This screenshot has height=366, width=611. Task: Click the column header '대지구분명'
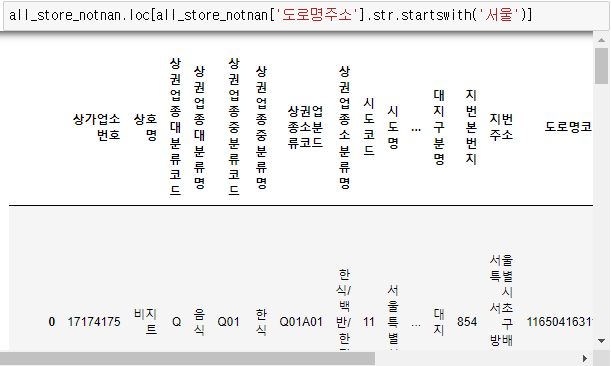pos(439,127)
